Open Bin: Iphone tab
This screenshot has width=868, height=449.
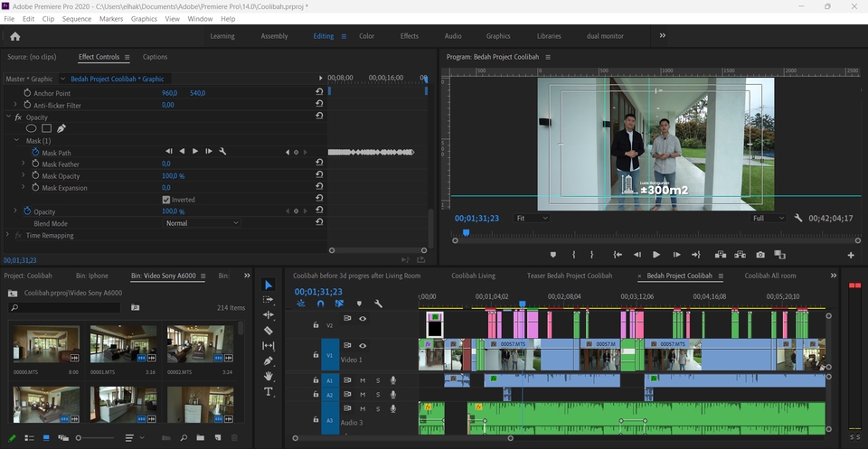pyautogui.click(x=92, y=276)
